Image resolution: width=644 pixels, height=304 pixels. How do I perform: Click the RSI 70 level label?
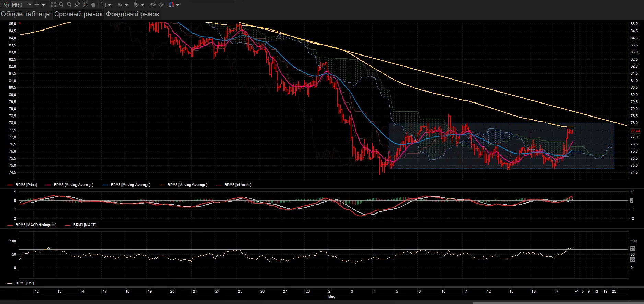coord(633,249)
